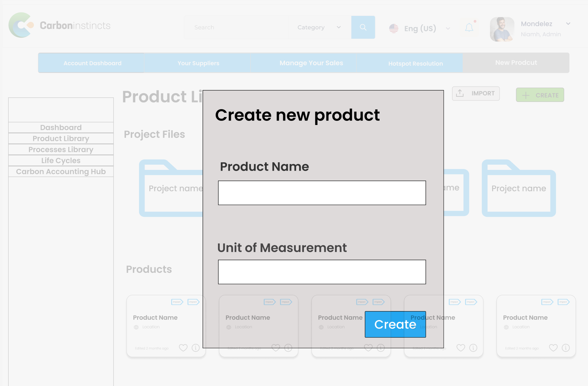Image resolution: width=588 pixels, height=386 pixels.
Task: Switch to Account Dashboard tab
Action: pos(92,63)
